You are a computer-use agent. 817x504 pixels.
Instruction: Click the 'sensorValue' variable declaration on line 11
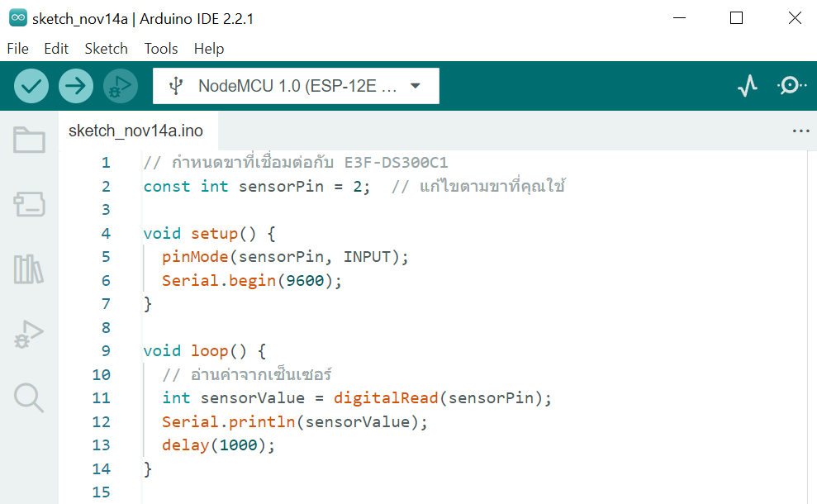point(253,398)
